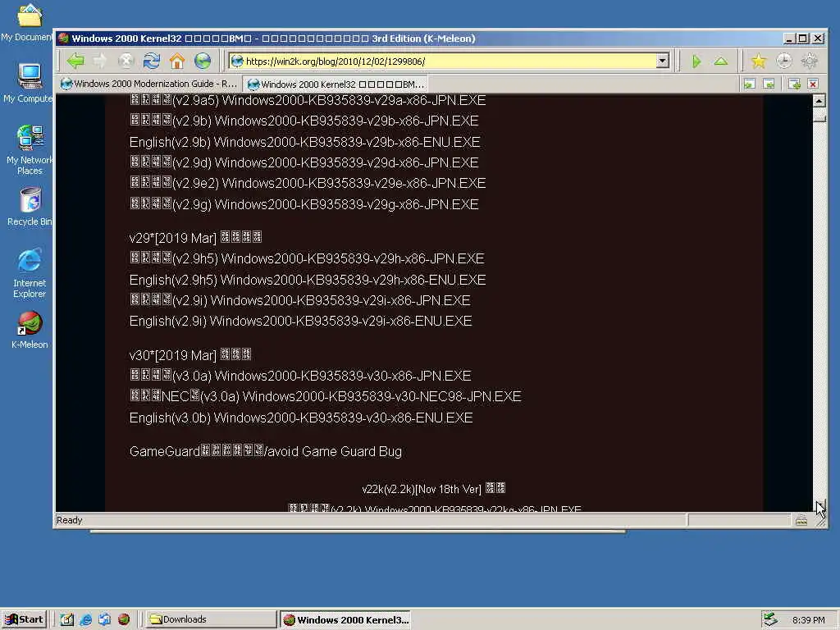
Task: Launch Outlook Express from quick launch
Action: 104,619
